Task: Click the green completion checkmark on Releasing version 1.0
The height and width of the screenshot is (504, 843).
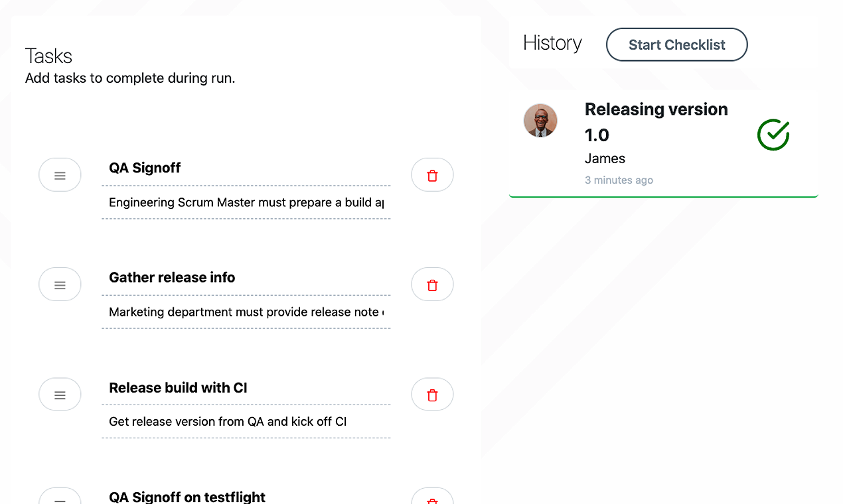Action: pos(773,135)
